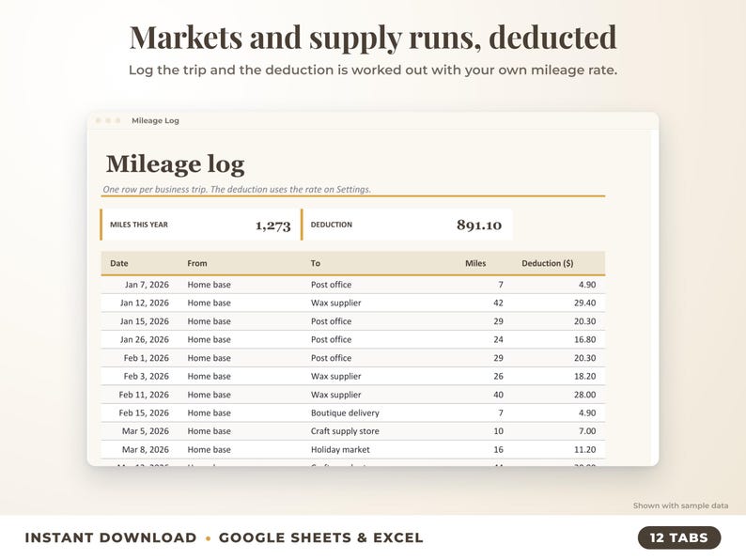Click Post office in the Jan 7 row

(331, 285)
